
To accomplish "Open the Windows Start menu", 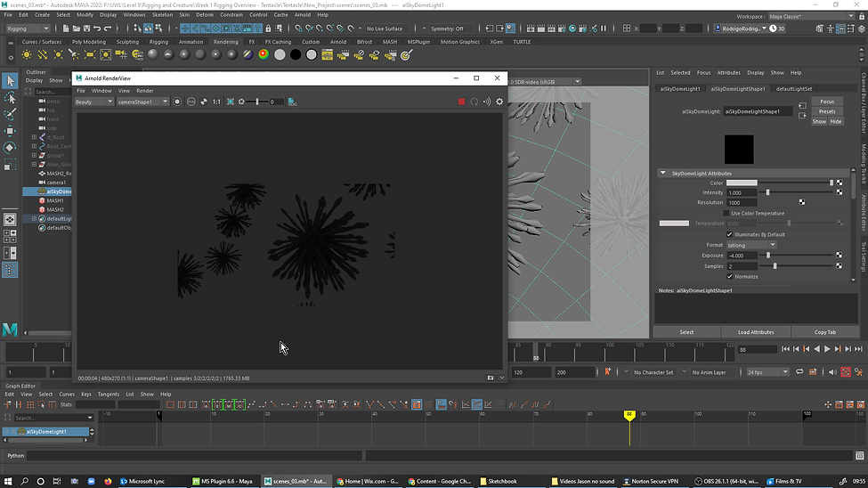I will pyautogui.click(x=8, y=482).
